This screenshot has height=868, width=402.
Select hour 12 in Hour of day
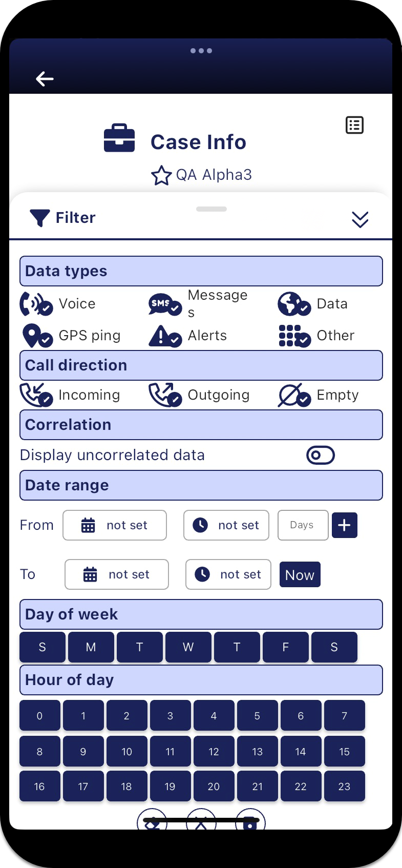[x=214, y=752]
